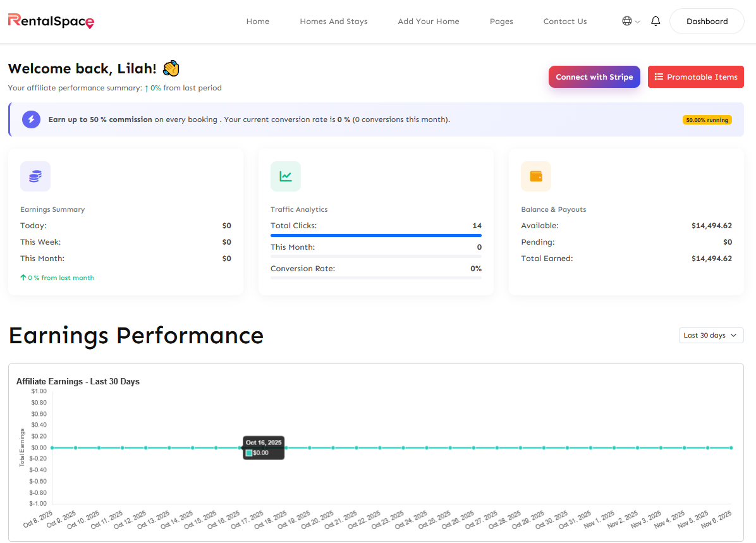This screenshot has width=756, height=543.
Task: Click the Dashboard button
Action: (706, 21)
